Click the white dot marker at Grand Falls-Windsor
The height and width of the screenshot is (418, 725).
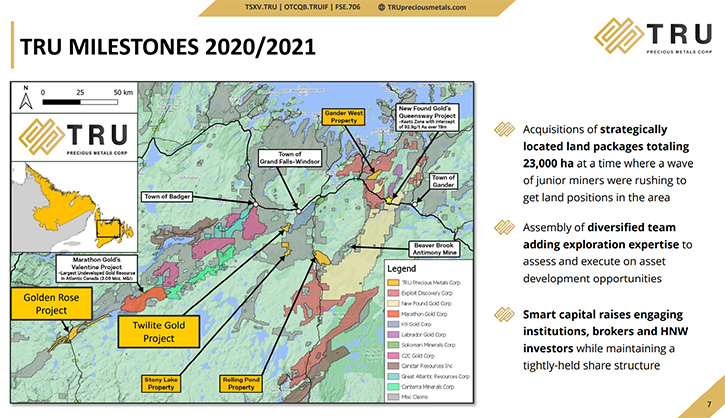tap(299, 211)
